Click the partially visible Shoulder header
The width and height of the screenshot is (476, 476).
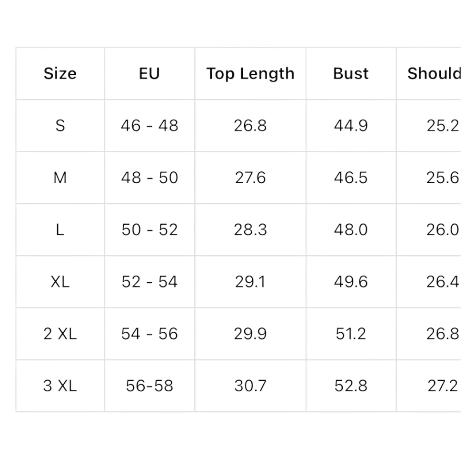[x=434, y=73]
